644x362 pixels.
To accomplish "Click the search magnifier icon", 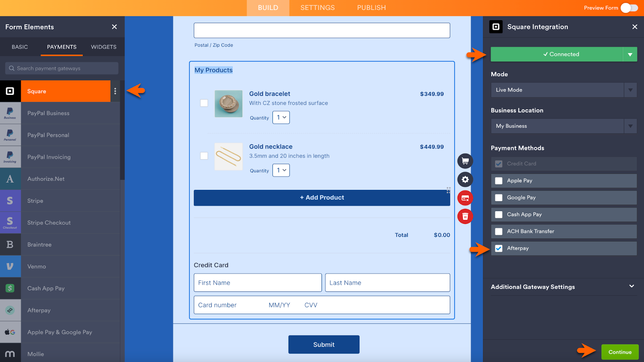I will [x=12, y=68].
